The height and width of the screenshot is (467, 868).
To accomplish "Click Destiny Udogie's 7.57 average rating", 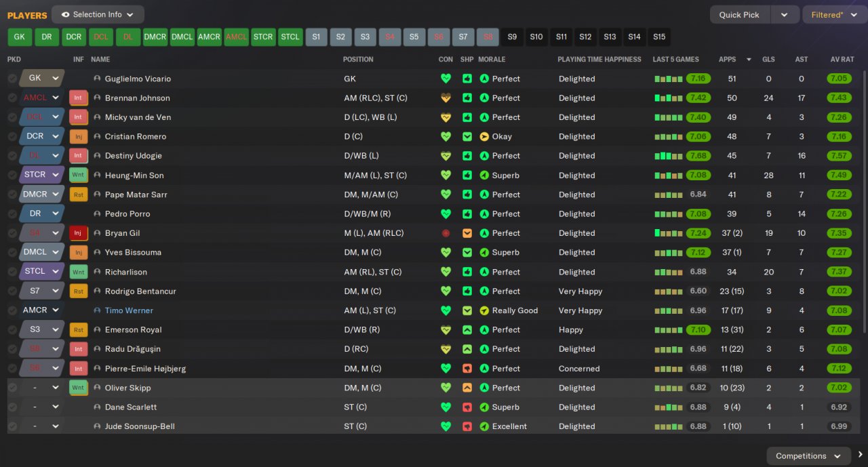I will coord(839,156).
